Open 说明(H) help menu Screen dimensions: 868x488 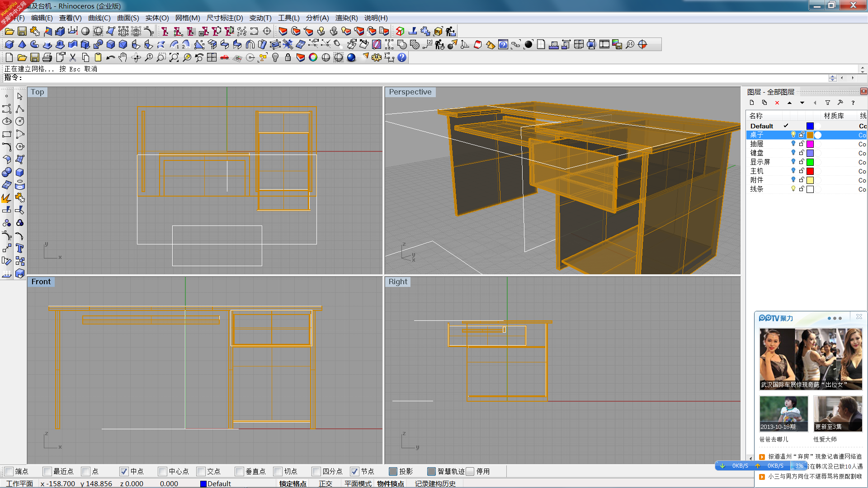coord(376,18)
